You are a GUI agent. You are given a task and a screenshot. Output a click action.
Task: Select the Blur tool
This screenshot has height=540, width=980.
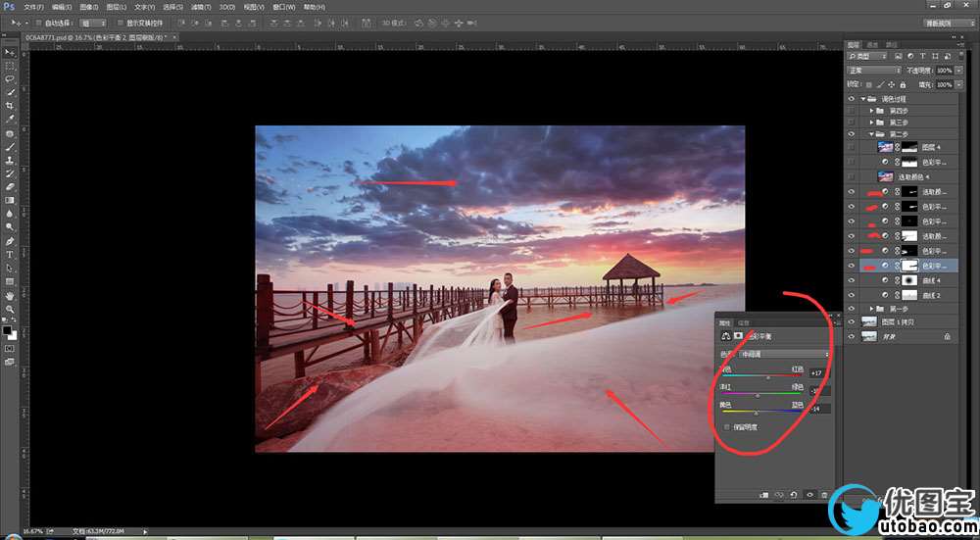pos(10,214)
